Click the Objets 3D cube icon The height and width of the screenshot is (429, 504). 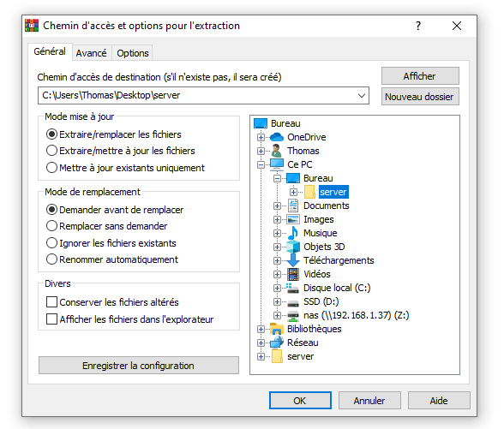click(x=293, y=247)
